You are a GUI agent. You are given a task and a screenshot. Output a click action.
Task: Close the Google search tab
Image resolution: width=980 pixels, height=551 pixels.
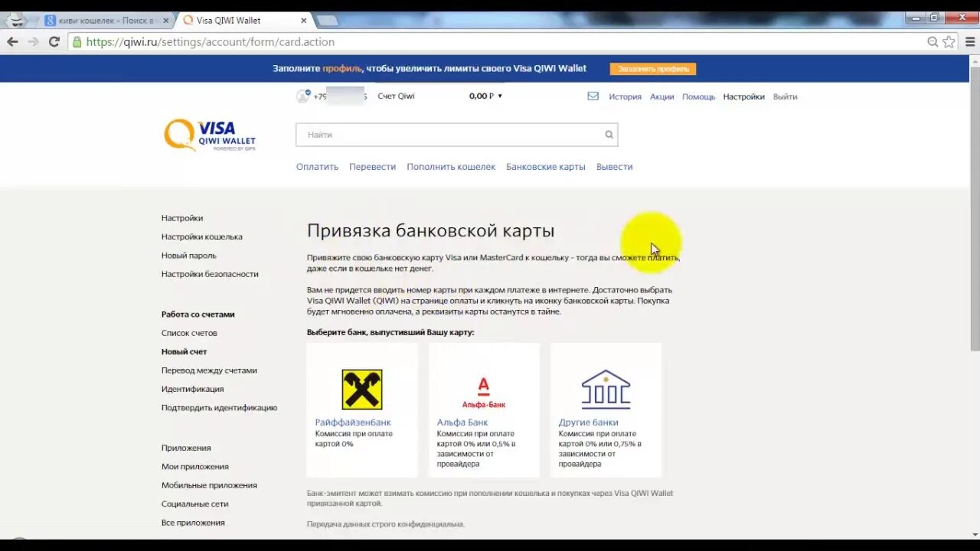pyautogui.click(x=165, y=21)
